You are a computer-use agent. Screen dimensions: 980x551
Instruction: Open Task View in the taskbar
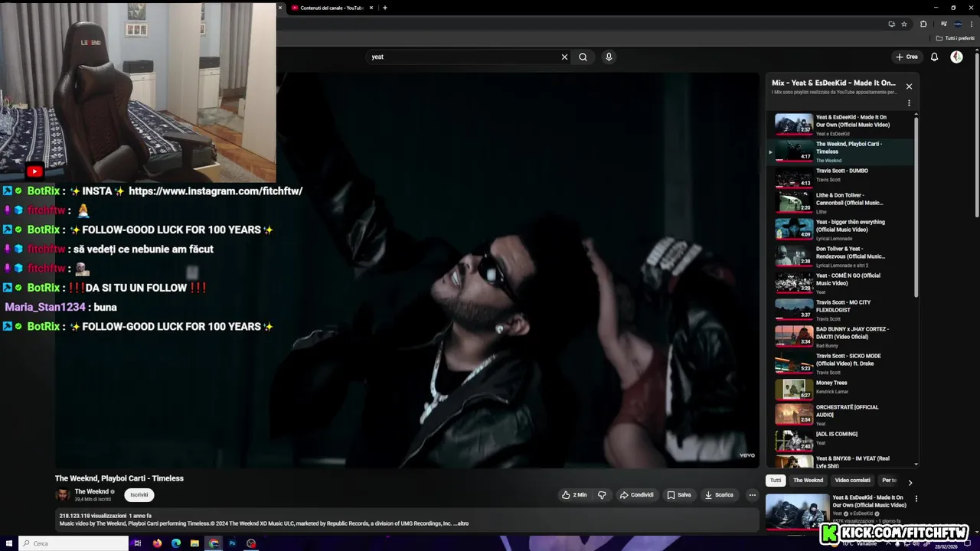tap(138, 543)
